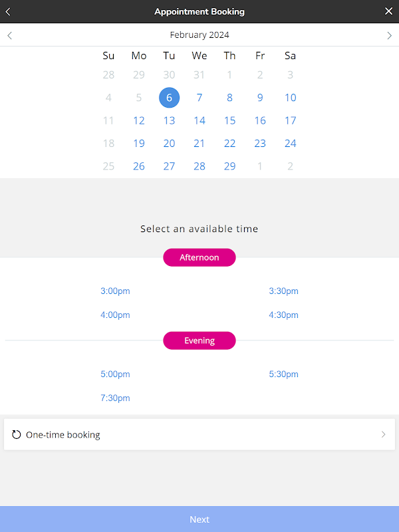Go to the previous month
This screenshot has height=532, width=399.
[x=9, y=35]
